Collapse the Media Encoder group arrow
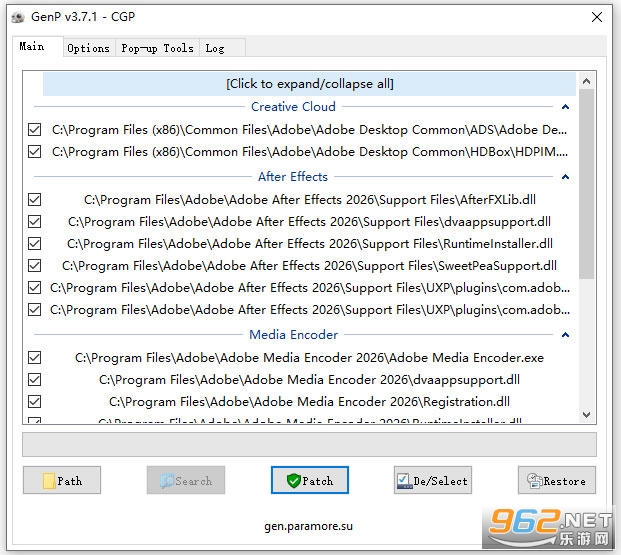Image resolution: width=621 pixels, height=555 pixels. (x=565, y=335)
